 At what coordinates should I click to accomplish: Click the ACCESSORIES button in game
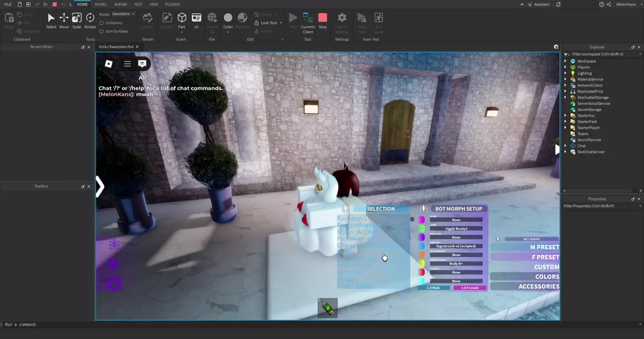[539, 286]
